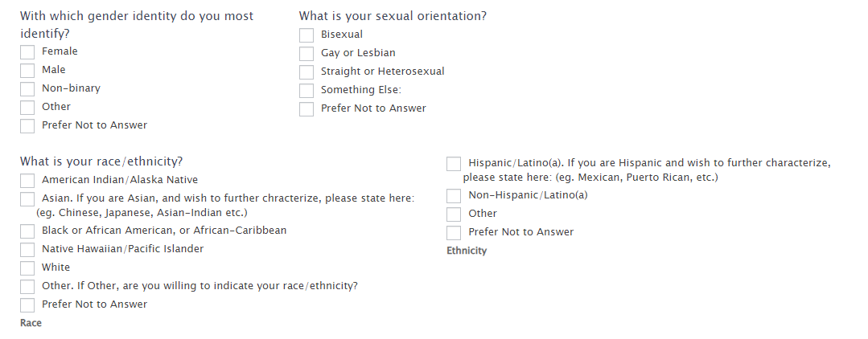868x339 pixels.
Task: Select Other under the ethnicity column
Action: coord(454,214)
